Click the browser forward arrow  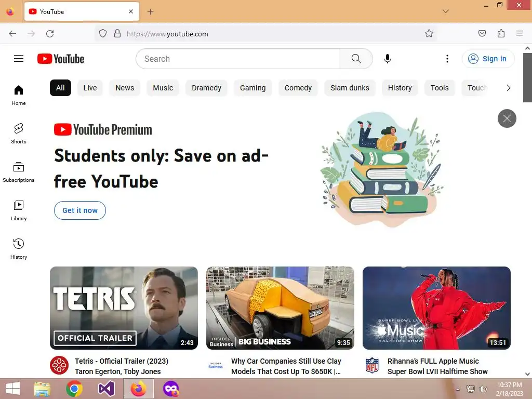31,34
